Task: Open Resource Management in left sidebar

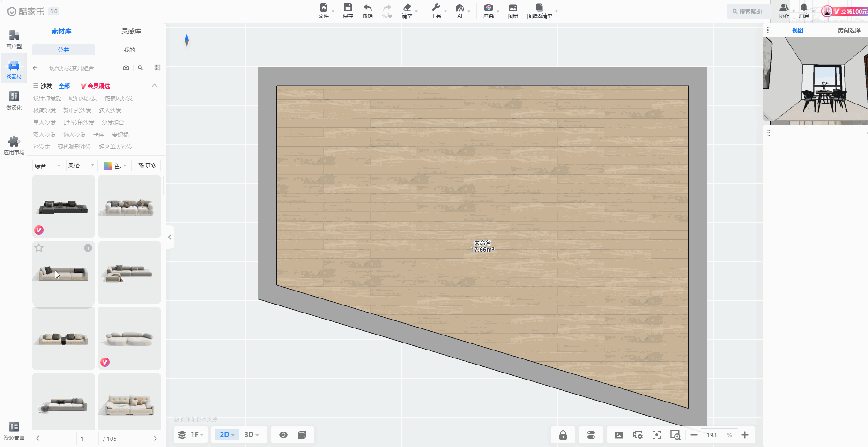Action: pos(14,431)
